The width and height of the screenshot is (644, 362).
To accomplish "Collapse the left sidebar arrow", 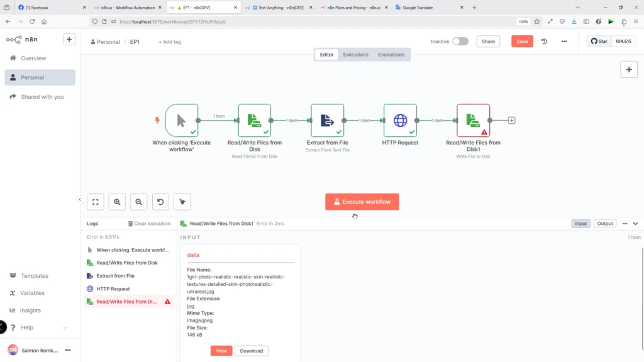I will click(x=80, y=199).
